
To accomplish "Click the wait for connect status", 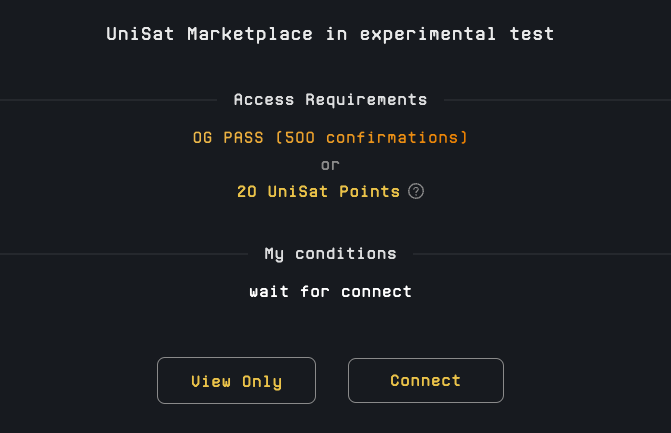I will pyautogui.click(x=330, y=292).
